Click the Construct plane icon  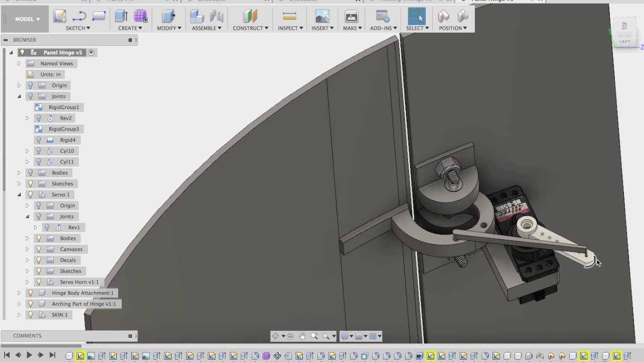250,16
